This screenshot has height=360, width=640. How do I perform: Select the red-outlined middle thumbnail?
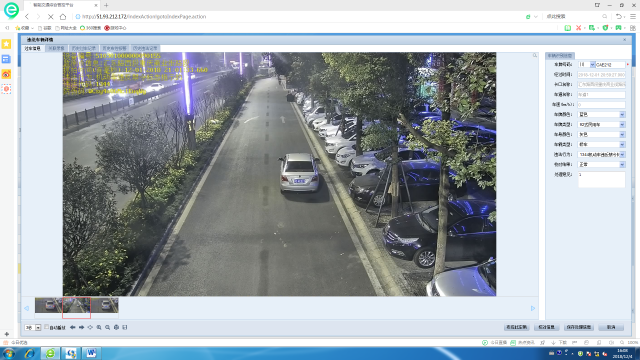tap(76, 307)
